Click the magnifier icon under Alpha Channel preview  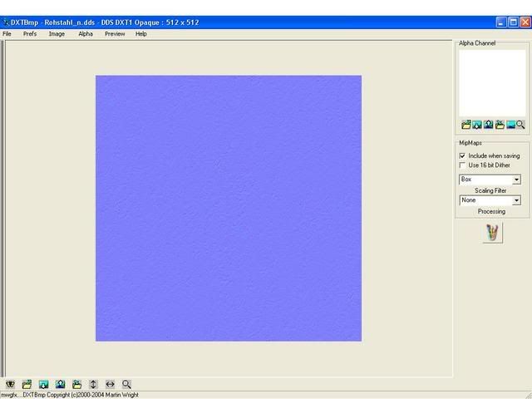[520, 125]
